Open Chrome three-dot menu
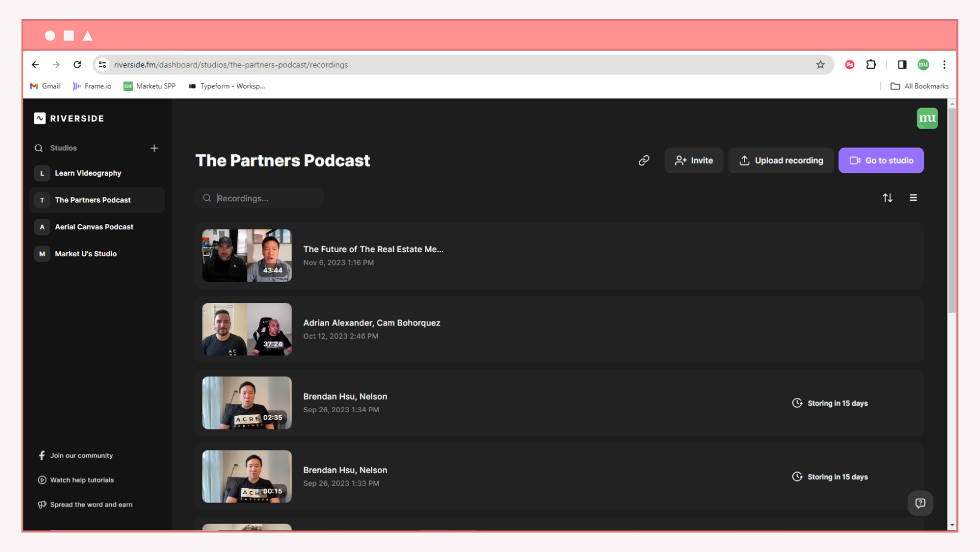 click(x=944, y=65)
